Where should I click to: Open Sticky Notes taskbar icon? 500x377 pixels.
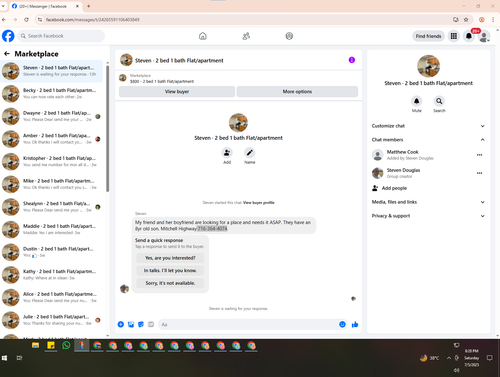coord(51,345)
